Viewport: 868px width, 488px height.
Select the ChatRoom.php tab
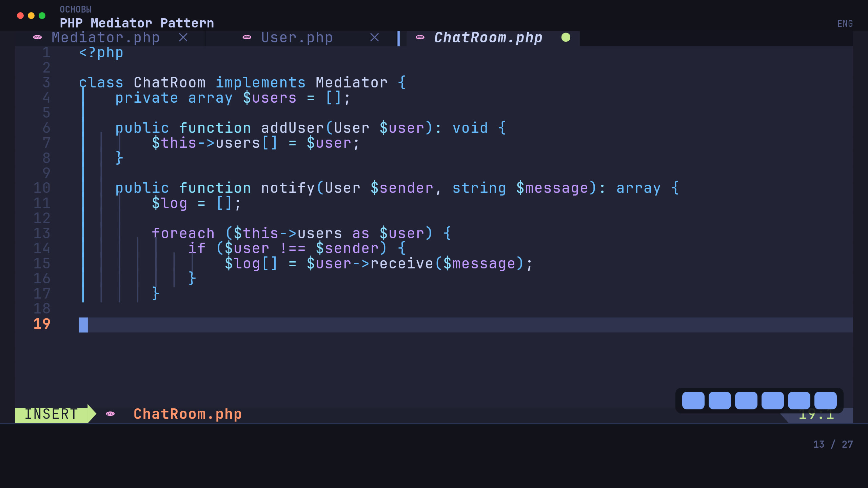click(x=488, y=38)
